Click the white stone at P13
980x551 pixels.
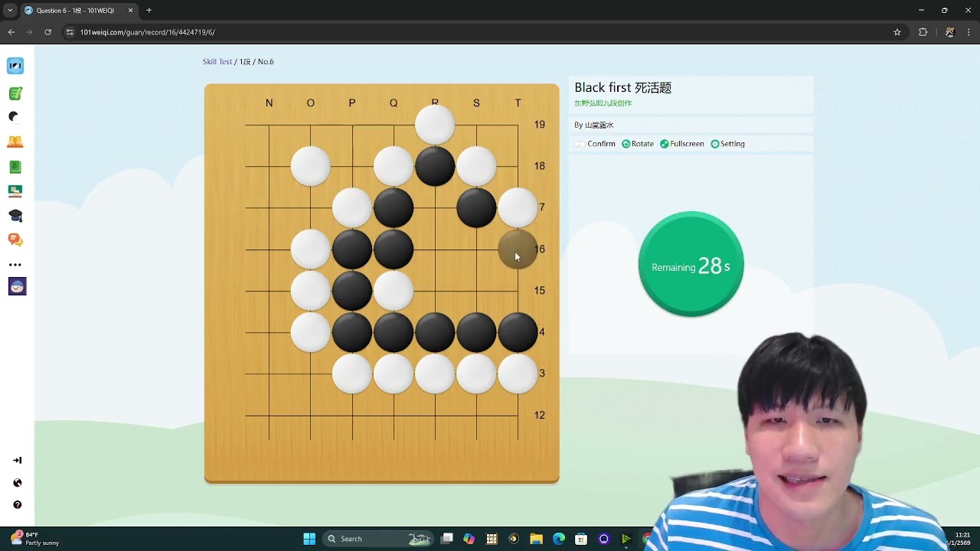(x=352, y=373)
